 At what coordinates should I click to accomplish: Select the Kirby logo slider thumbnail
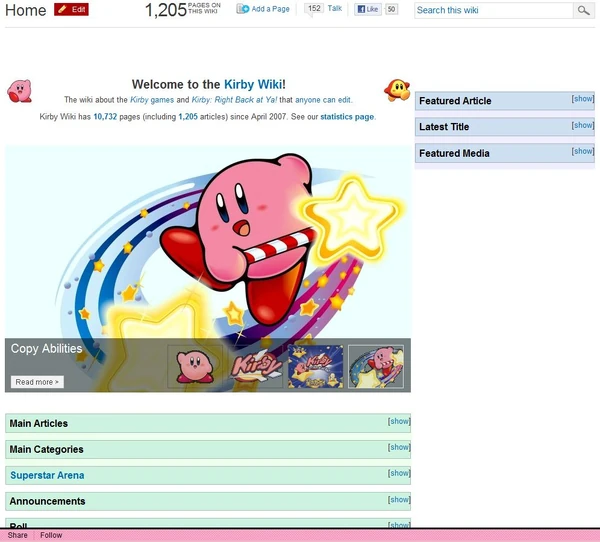pyautogui.click(x=255, y=367)
